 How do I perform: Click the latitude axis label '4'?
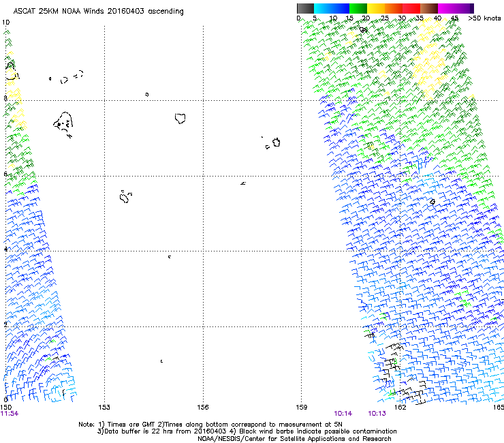(x=5, y=249)
